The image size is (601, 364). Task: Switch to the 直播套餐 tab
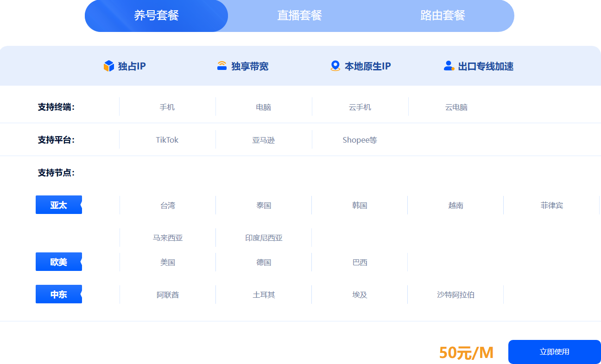click(299, 16)
